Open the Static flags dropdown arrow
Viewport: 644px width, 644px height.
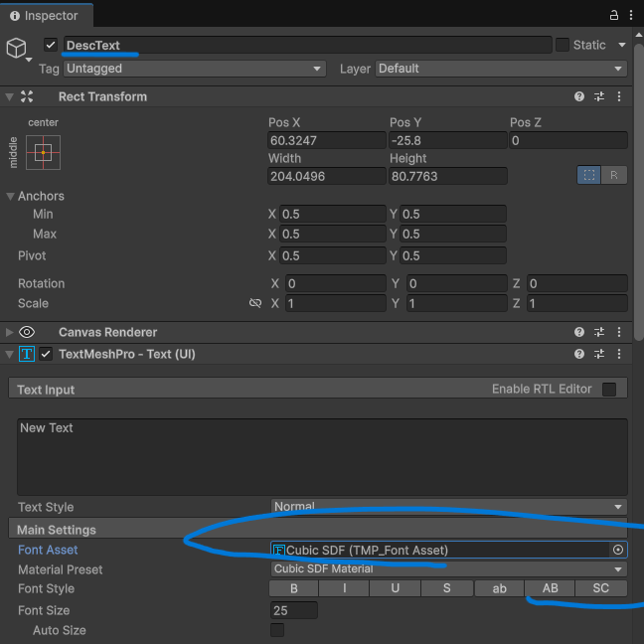tap(622, 45)
